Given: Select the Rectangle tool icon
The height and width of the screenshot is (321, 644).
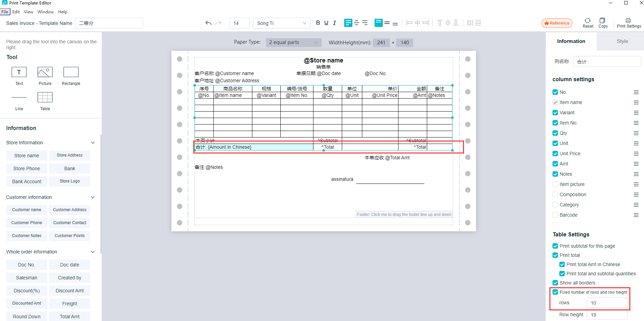Looking at the screenshot, I should 71,72.
